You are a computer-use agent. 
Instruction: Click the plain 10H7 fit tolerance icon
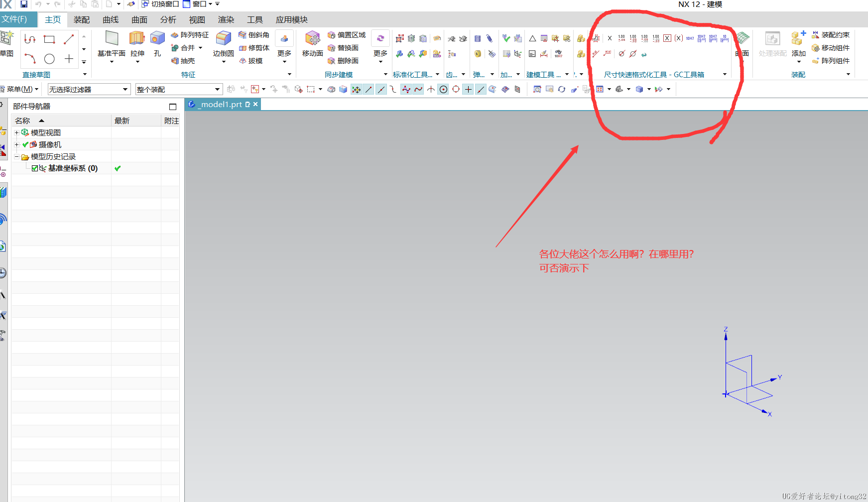[x=690, y=38]
